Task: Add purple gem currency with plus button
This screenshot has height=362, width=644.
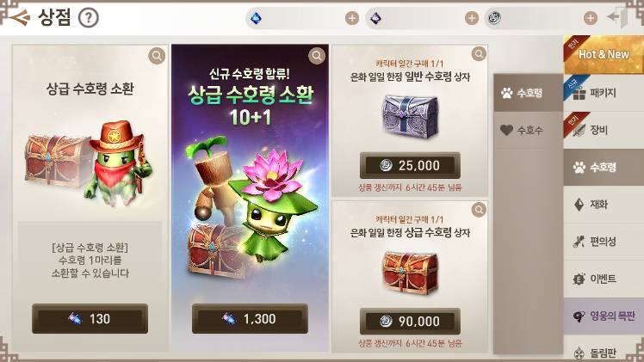Action: [x=472, y=18]
